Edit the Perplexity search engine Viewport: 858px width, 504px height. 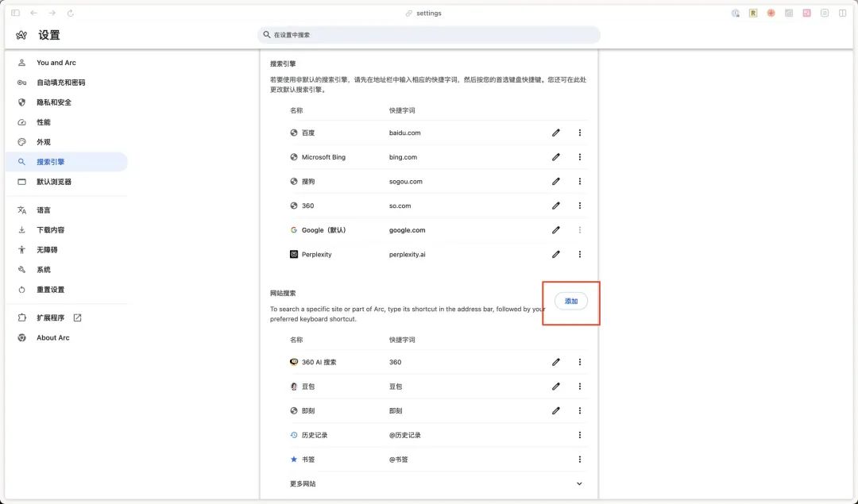tap(556, 254)
